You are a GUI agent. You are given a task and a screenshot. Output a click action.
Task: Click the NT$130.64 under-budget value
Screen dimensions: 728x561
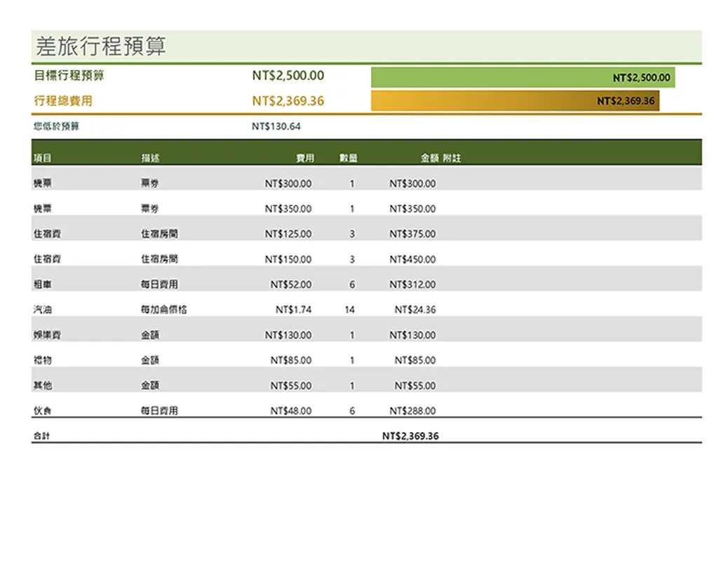(x=276, y=126)
